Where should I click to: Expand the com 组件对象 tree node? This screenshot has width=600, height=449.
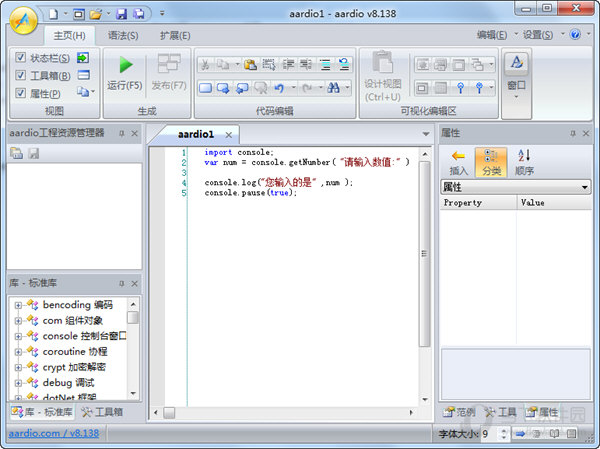(18, 321)
